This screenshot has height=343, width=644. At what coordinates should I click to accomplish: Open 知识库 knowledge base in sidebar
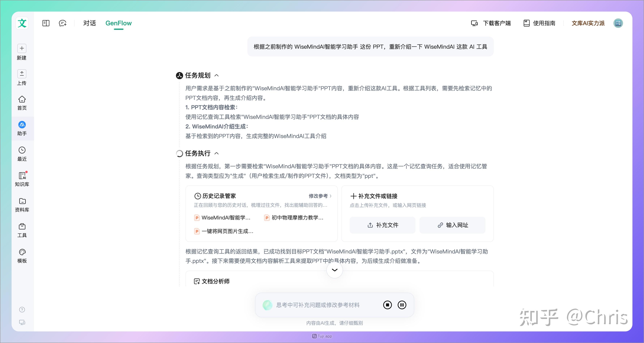click(x=22, y=176)
